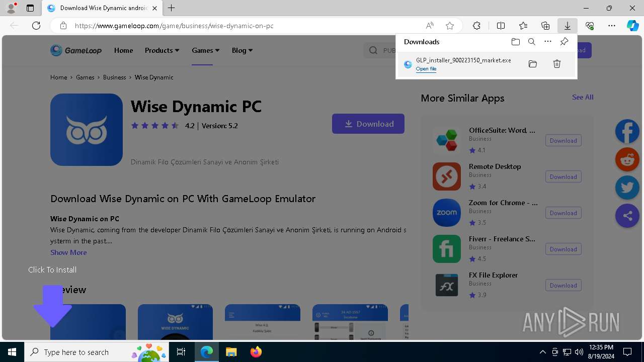Open the Edge profile icon
This screenshot has height=362, width=644.
11,8
